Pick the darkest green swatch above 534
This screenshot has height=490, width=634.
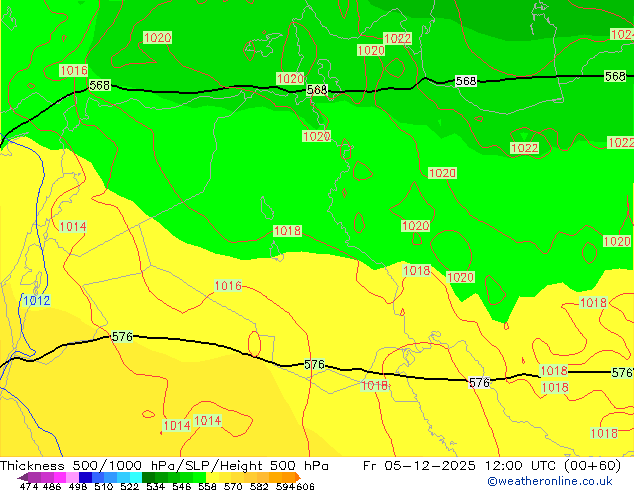pos(148,477)
